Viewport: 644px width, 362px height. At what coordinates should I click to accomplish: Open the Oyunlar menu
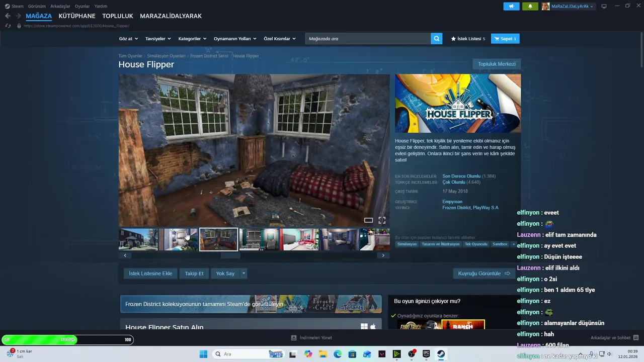pyautogui.click(x=82, y=6)
